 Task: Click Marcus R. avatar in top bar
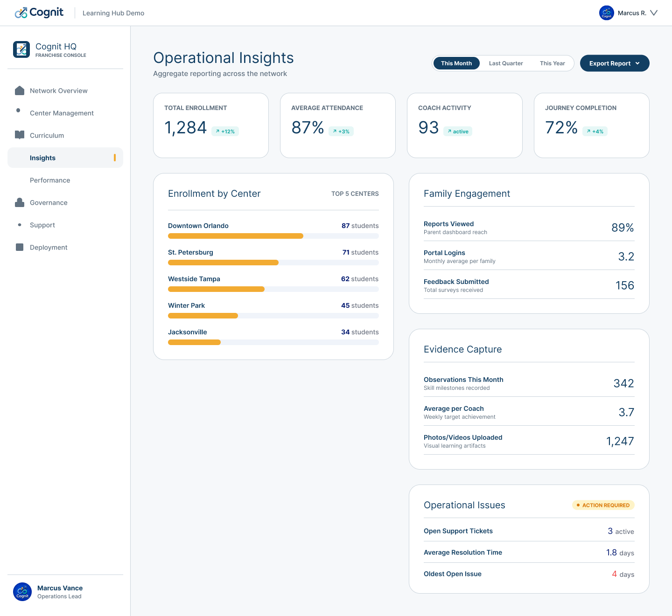tap(607, 13)
